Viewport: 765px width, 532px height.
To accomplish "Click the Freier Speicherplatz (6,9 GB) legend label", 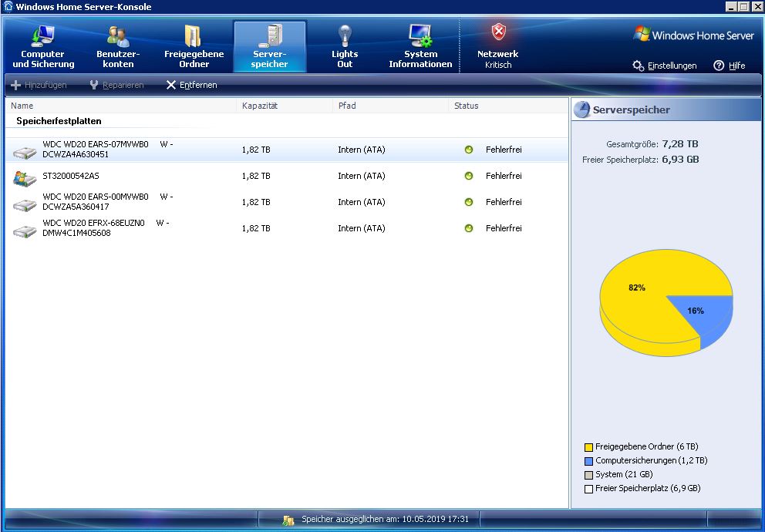I will click(648, 488).
